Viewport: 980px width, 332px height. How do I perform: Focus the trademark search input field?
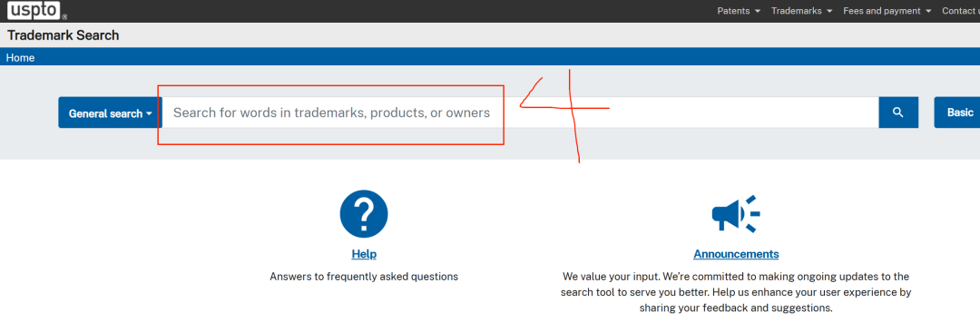(521, 112)
